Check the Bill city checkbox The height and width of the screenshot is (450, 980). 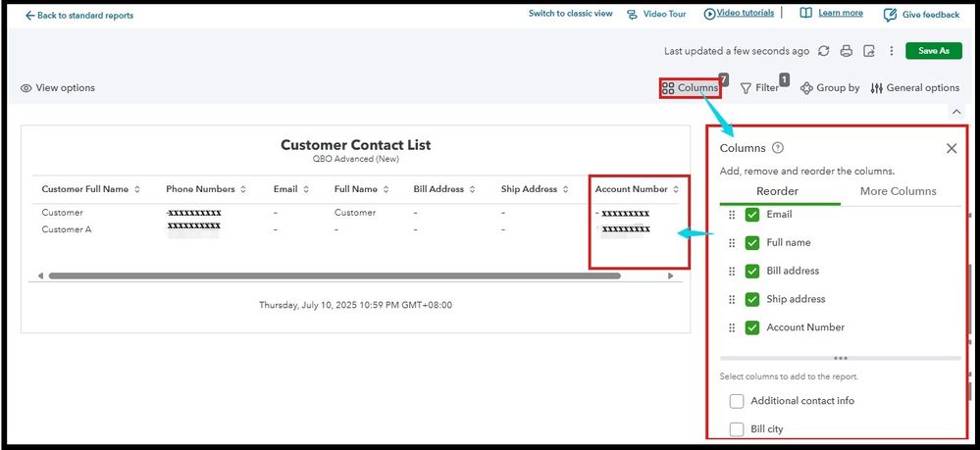(737, 429)
